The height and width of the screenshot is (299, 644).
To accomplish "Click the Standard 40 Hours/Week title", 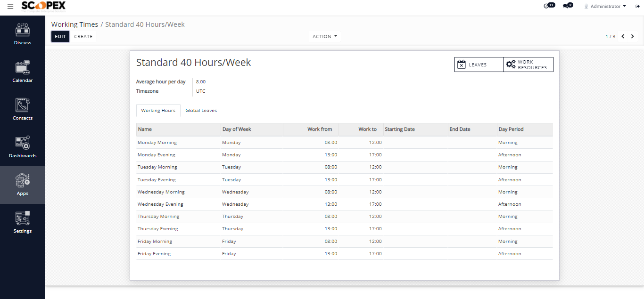I will tap(193, 62).
